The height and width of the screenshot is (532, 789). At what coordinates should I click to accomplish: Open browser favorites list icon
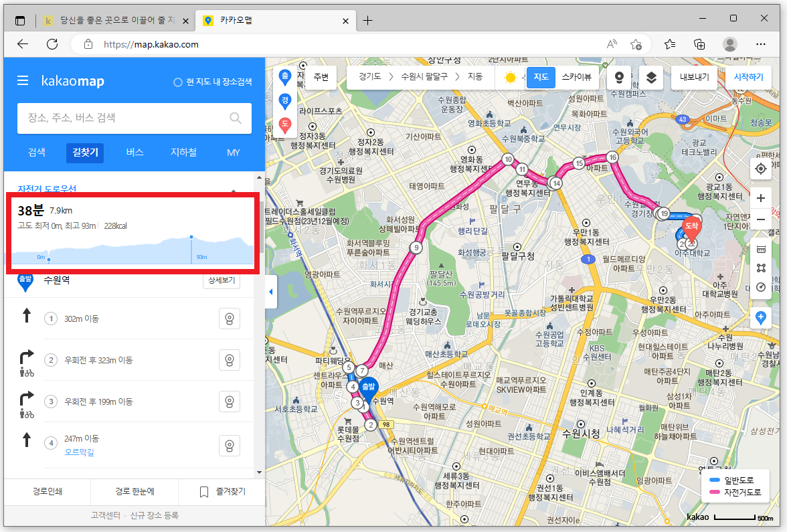pos(670,44)
